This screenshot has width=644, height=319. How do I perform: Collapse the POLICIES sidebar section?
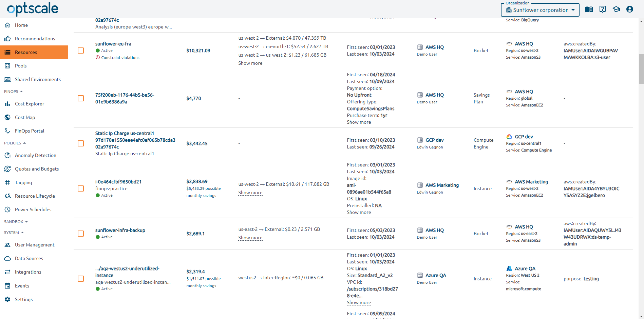click(x=15, y=143)
